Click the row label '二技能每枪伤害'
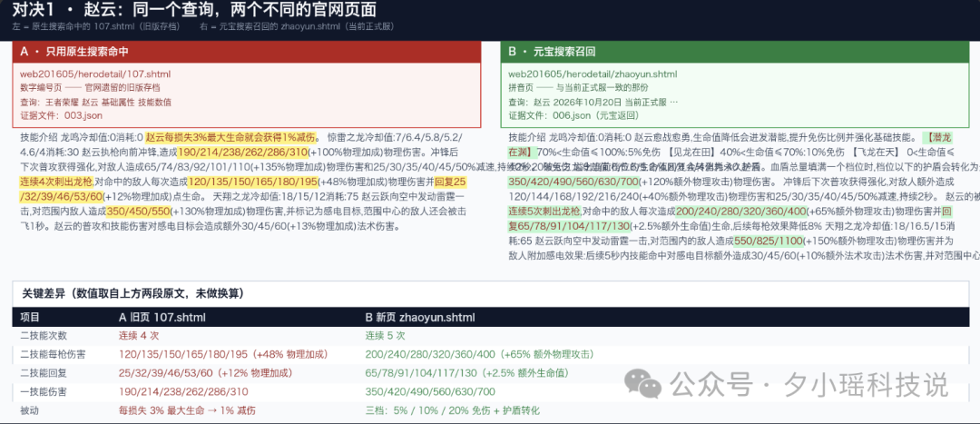The width and height of the screenshot is (980, 424). [x=54, y=355]
